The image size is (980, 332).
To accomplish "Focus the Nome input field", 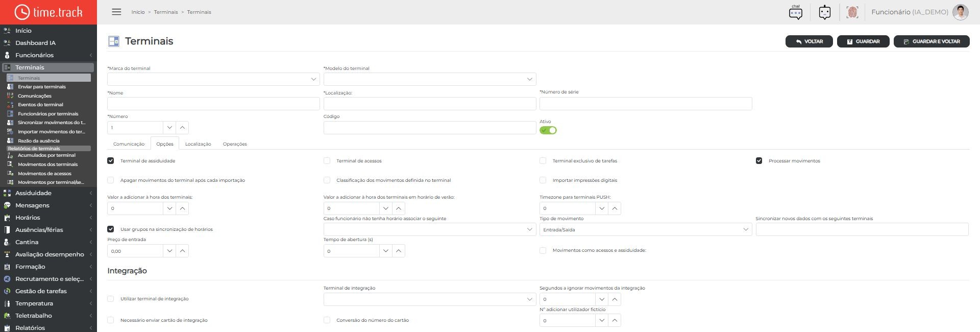I will point(213,104).
